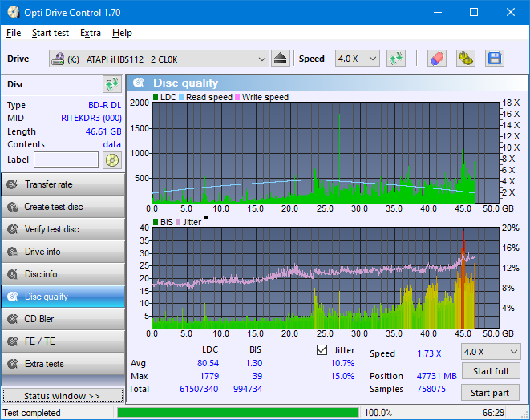
Task: Click the jitter max value 15.0%
Action: [342, 376]
